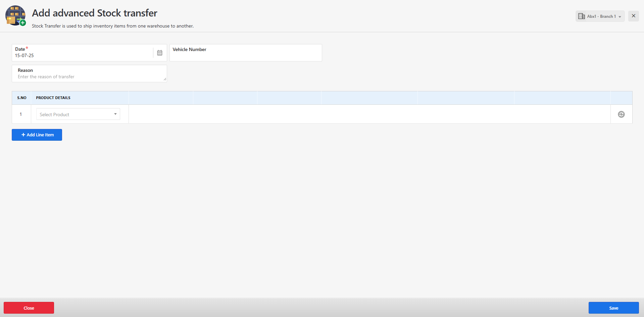Screen dimensions: 644x317
Task: Click the Reason textarea resize handle
Action: [165, 80]
